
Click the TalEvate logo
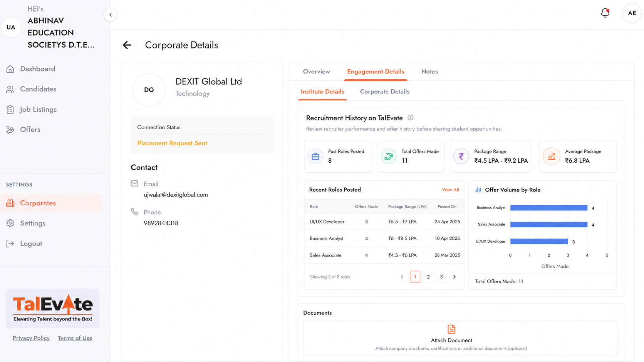(x=53, y=309)
